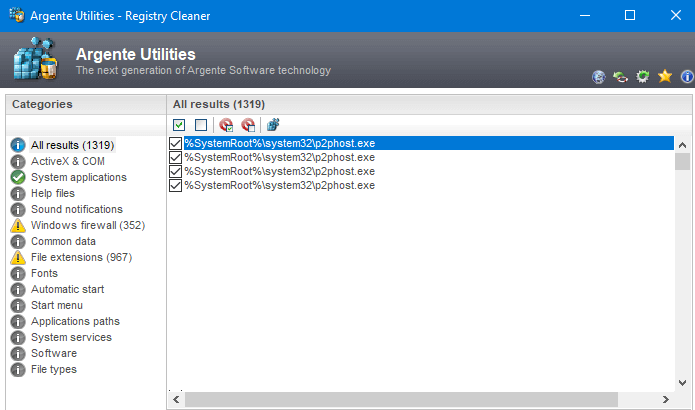Viewport: 695px width, 410px height.
Task: Uncheck the first highlighted p2phost.exe entry
Action: point(176,144)
